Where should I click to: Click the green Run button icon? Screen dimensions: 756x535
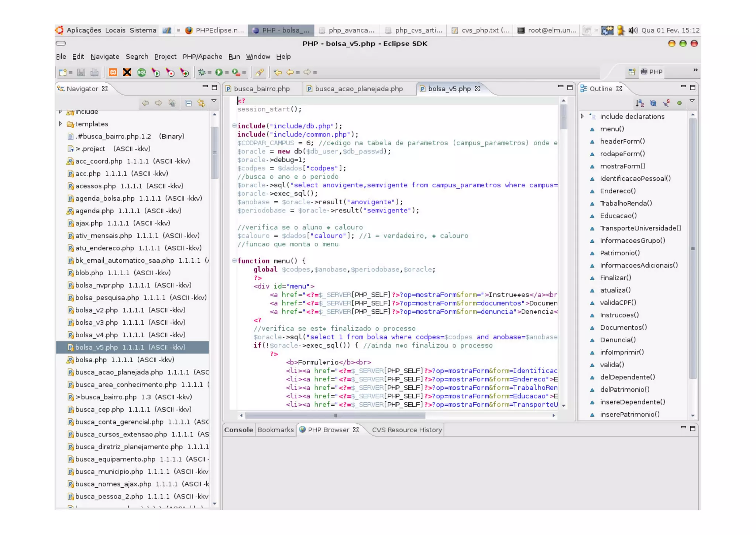(219, 72)
